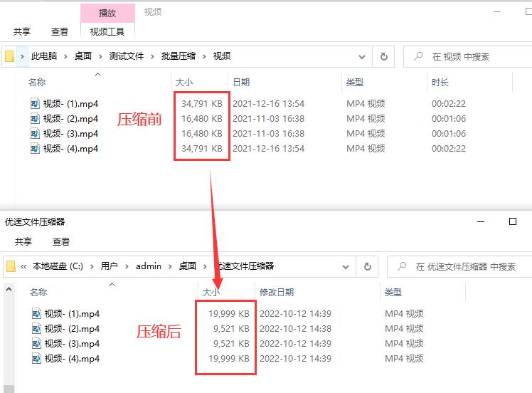Viewport: 532px width, 393px height.
Task: Refresh the 视频 folder view
Action: 384,56
